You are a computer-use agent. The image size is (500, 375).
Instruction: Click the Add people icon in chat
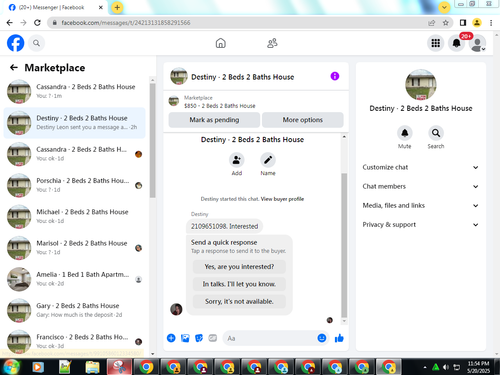click(x=237, y=160)
